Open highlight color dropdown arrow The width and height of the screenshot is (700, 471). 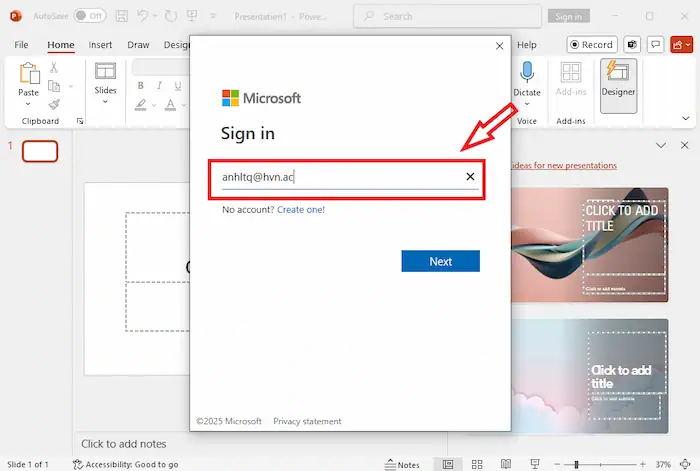click(x=154, y=105)
